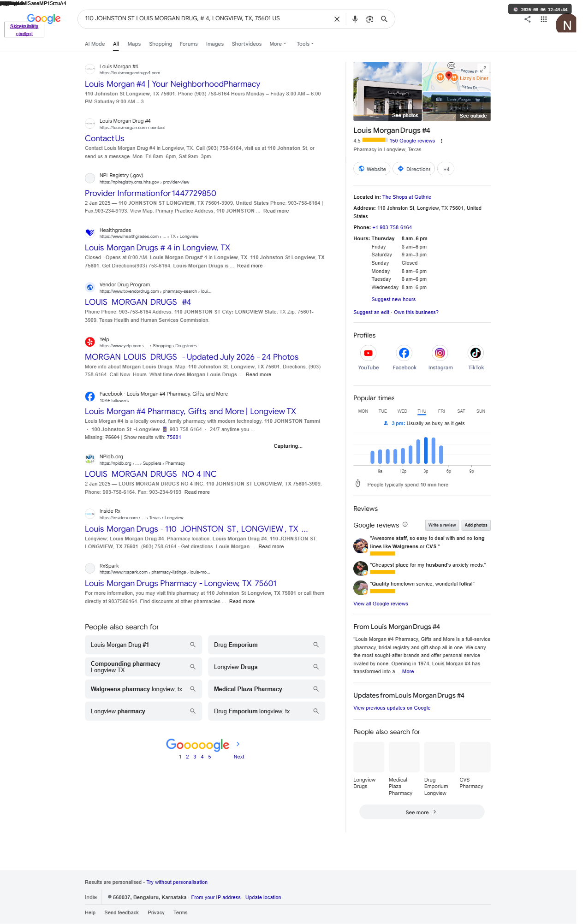This screenshot has height=924, width=583.
Task: Click the three-dot menu beside 150 Google reviews
Action: click(441, 141)
